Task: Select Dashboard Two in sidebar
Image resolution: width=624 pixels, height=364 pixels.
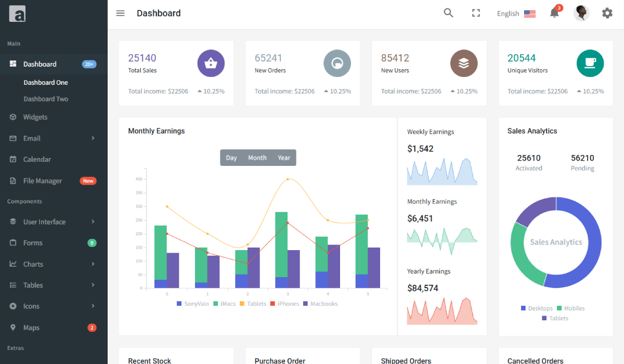Action: (46, 99)
